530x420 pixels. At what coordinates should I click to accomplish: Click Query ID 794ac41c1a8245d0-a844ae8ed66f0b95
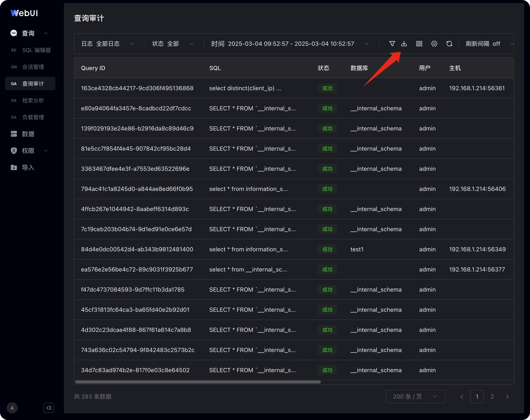click(137, 189)
